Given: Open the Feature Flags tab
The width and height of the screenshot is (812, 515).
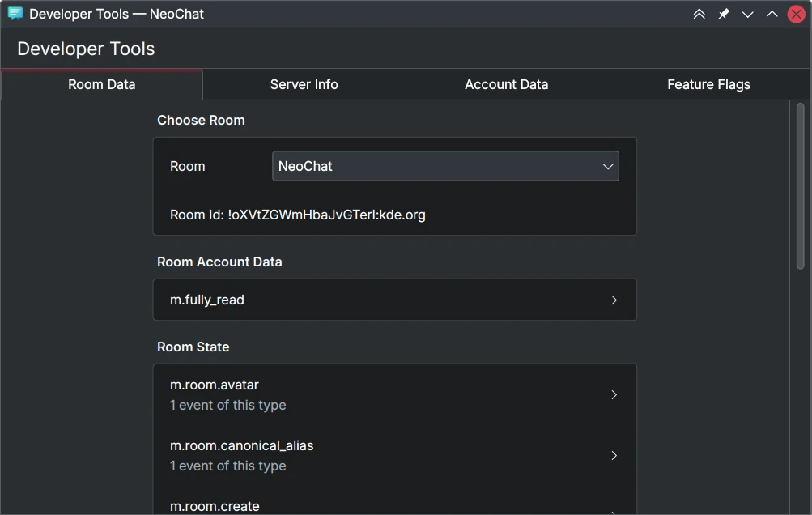Looking at the screenshot, I should point(708,84).
